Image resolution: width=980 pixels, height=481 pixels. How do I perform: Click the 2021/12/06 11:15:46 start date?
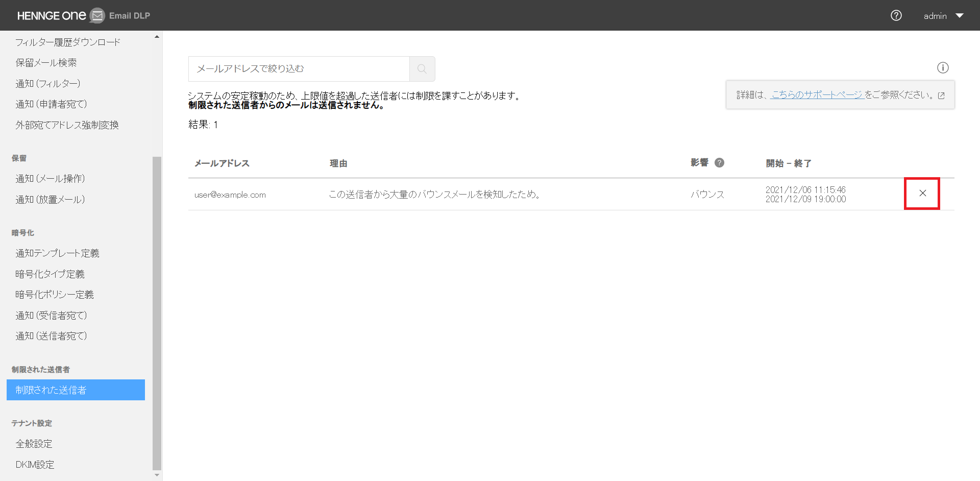[x=805, y=190]
